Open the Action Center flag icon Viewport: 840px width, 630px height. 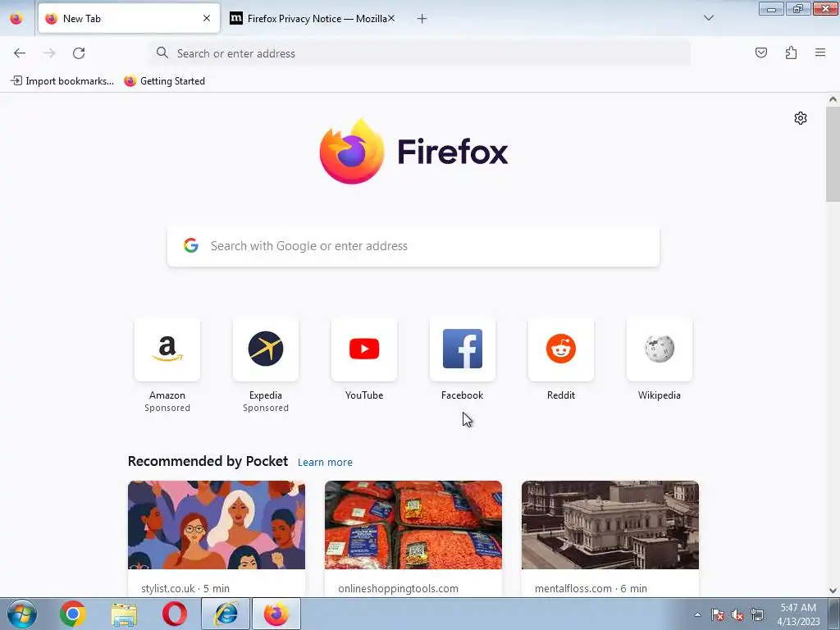(718, 614)
